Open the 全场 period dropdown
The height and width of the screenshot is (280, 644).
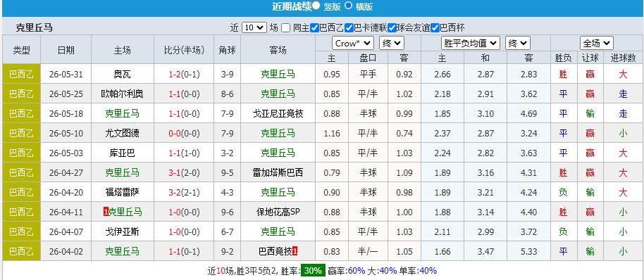pos(596,43)
